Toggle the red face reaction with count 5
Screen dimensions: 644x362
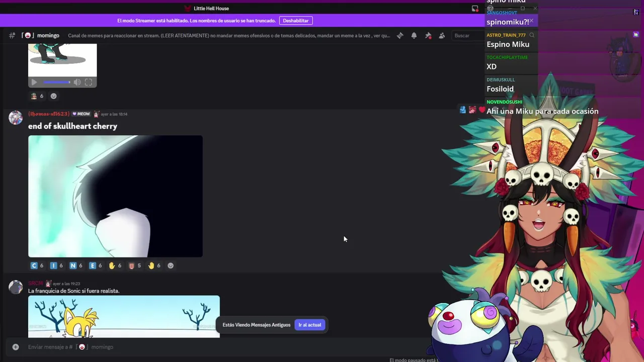pos(135,265)
